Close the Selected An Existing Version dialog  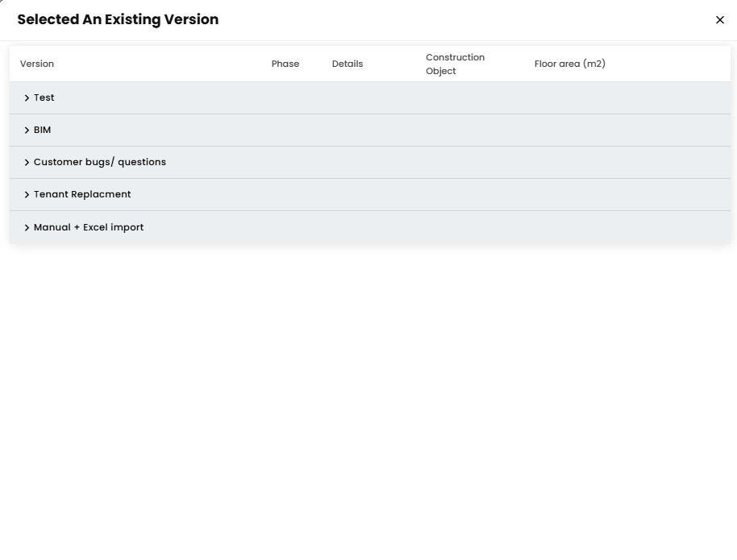click(720, 20)
